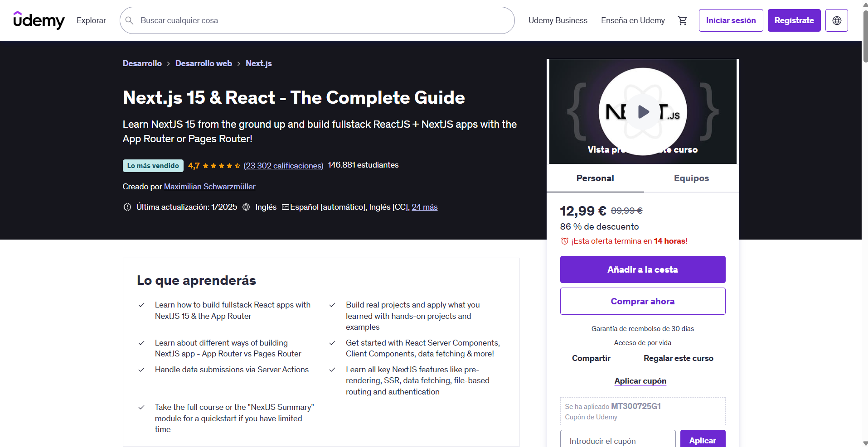The image size is (868, 447).
Task: Click the Udemy logo
Action: click(39, 20)
